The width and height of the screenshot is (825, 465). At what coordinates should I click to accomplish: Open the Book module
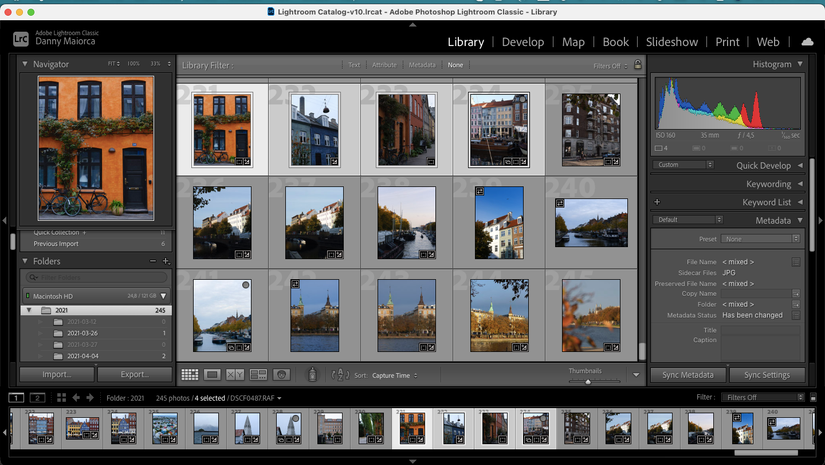click(x=616, y=42)
